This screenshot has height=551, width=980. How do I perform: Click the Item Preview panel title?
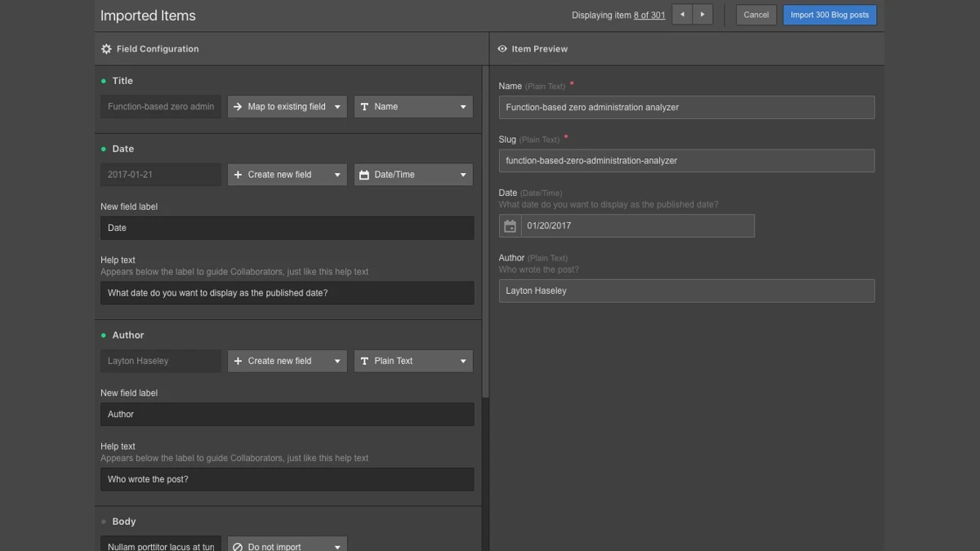(540, 49)
